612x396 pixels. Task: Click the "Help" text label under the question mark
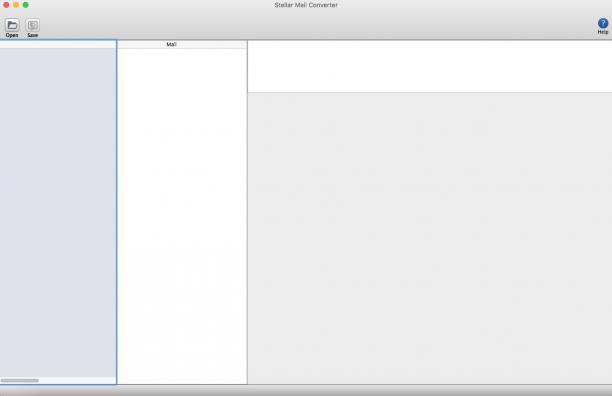(603, 32)
